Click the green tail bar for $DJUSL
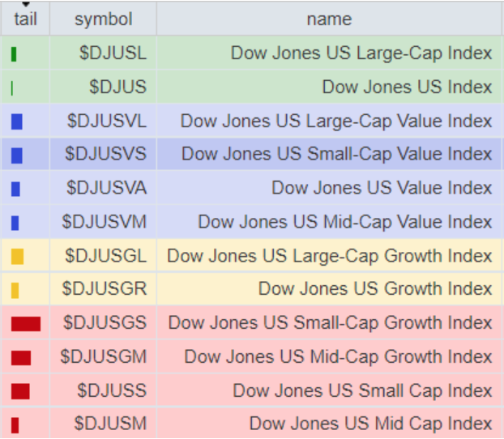The image size is (504, 439). coord(14,54)
